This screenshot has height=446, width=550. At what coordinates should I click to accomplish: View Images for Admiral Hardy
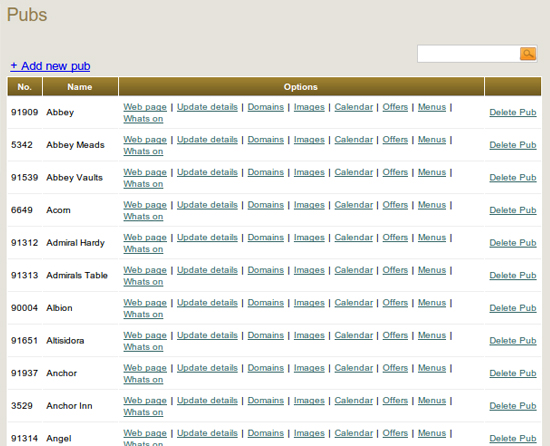coord(309,237)
